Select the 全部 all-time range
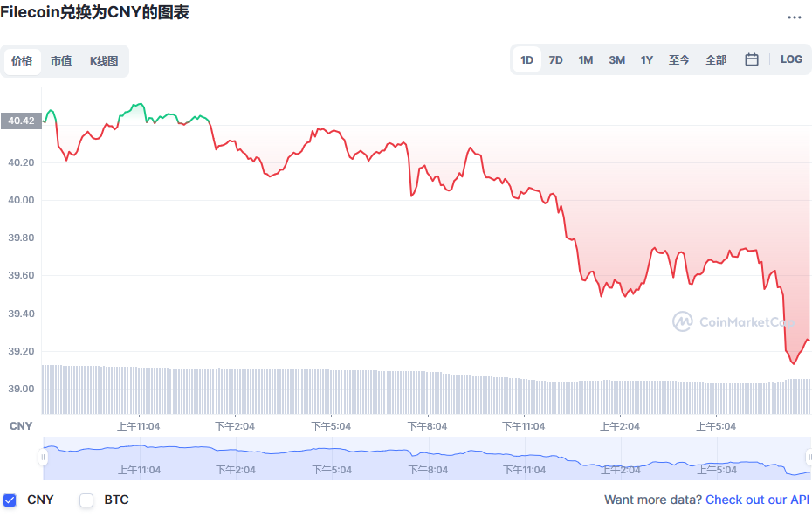Viewport: 812px width, 524px height. point(716,60)
